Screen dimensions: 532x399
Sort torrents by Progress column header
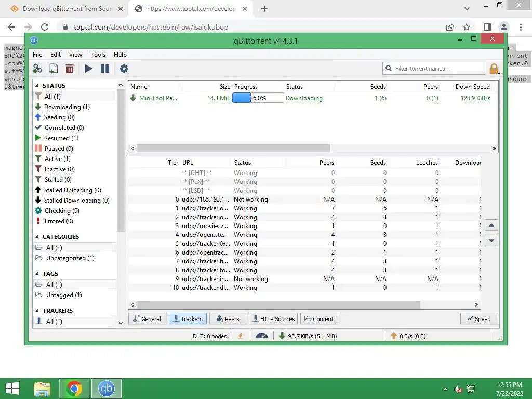[x=258, y=87]
